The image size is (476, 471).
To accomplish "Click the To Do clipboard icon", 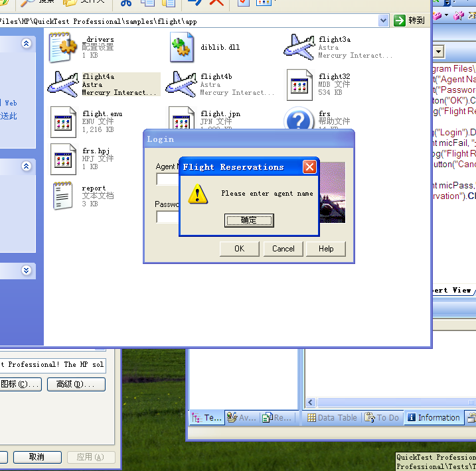I will pos(370,418).
